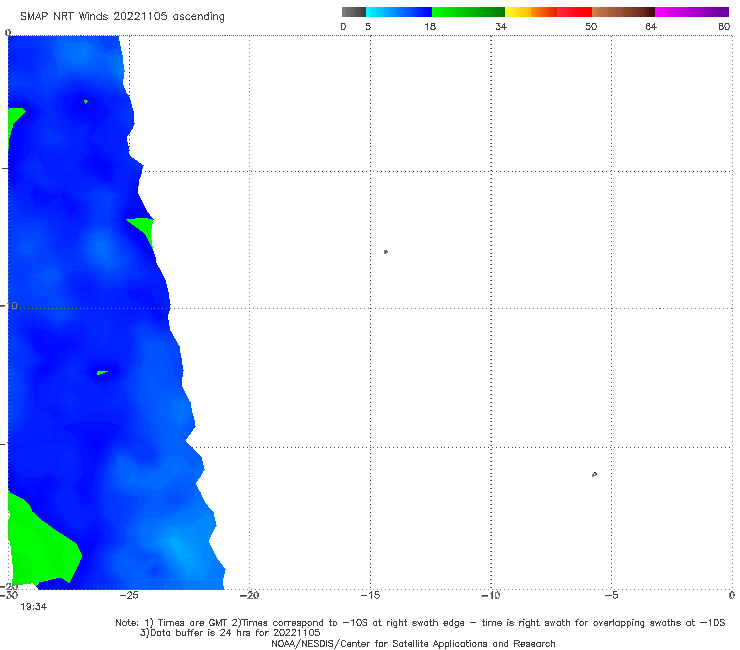Click the small green patch near -26 longitude
The height and width of the screenshot is (650, 740).
(x=102, y=373)
